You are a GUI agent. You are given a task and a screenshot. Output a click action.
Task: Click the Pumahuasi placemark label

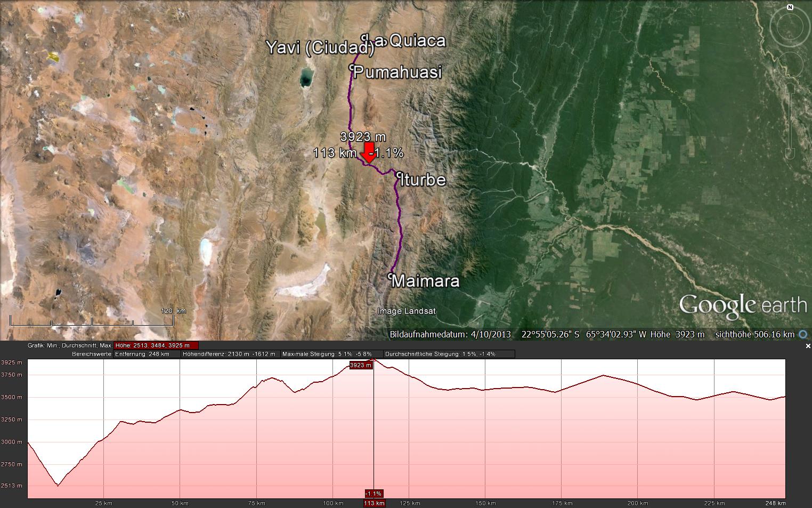coord(397,72)
